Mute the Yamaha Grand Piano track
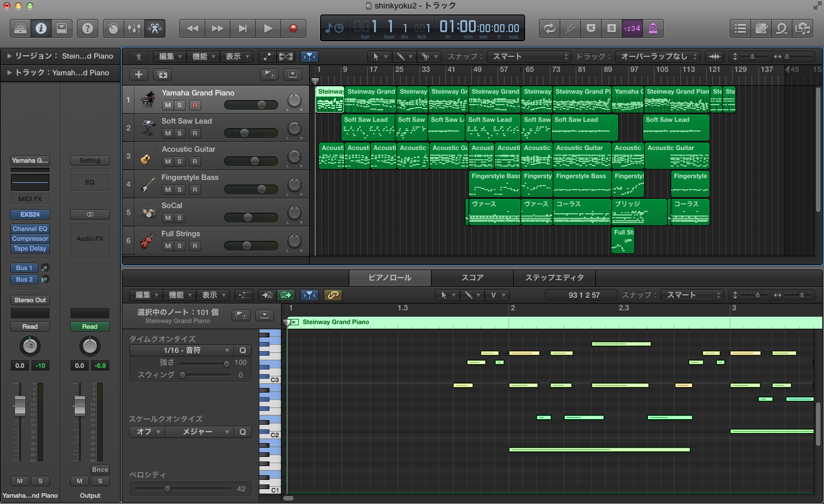 click(168, 105)
